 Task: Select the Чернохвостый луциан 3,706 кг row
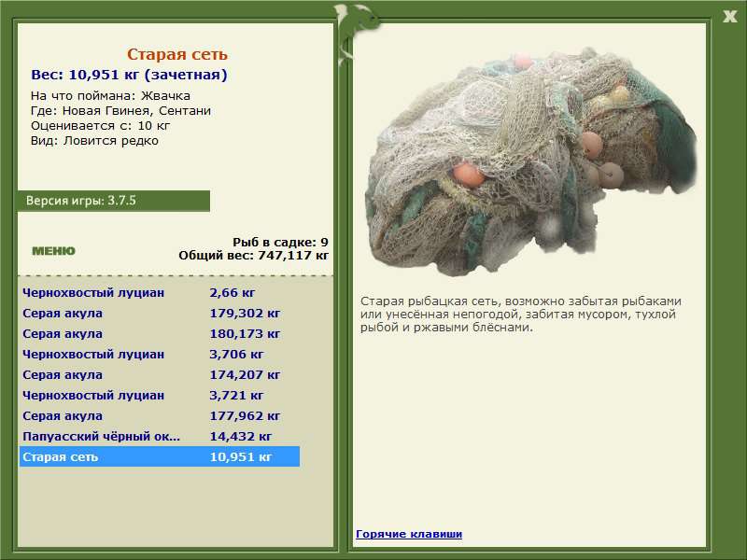point(160,355)
